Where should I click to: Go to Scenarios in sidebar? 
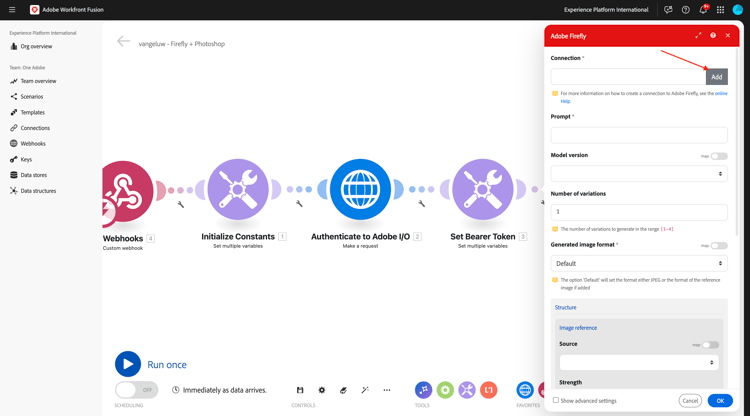(x=32, y=97)
